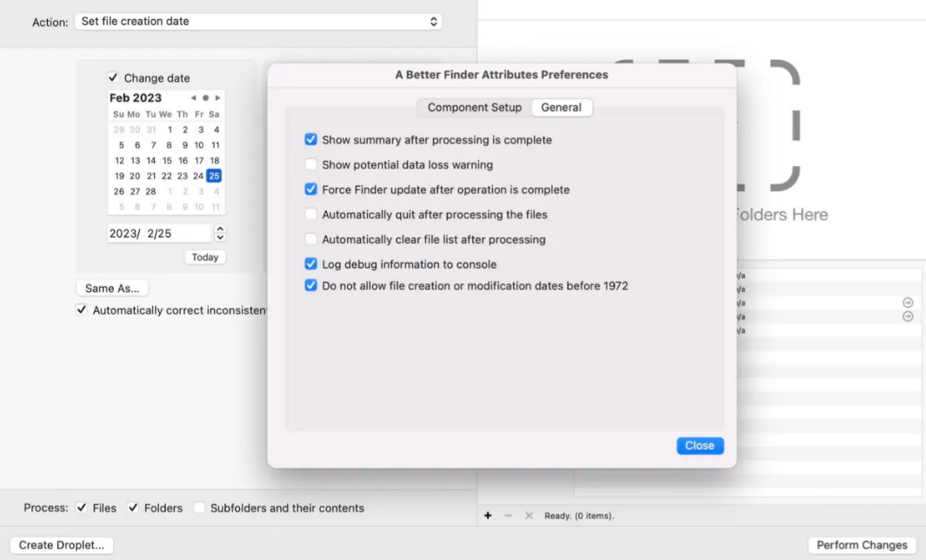Click greyed-out day 30 in the calendar
The height and width of the screenshot is (560, 926).
point(135,130)
